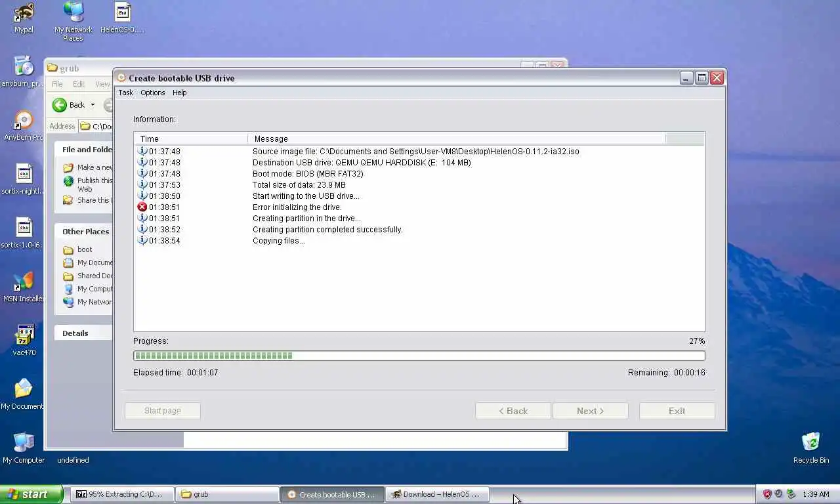Select 'Start writing to the USB drive...' row
The image size is (840, 504).
pos(419,196)
